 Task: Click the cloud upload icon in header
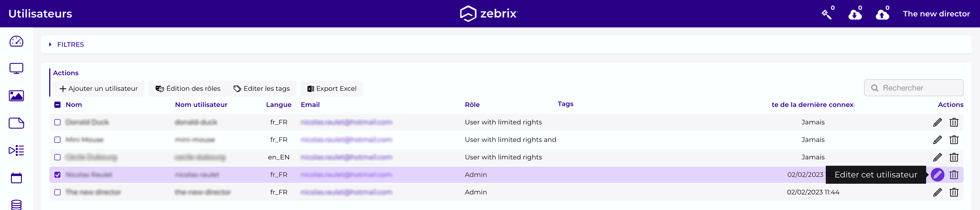[x=882, y=14]
